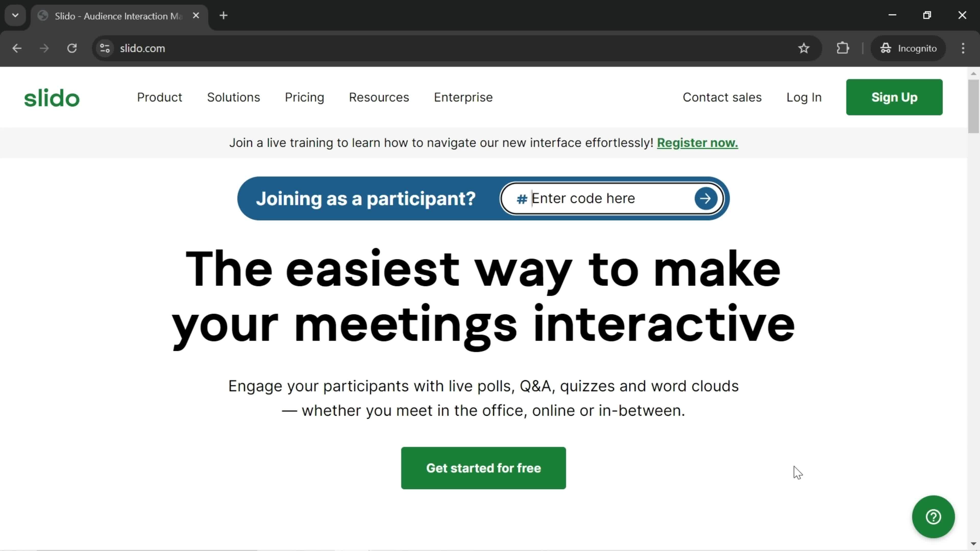Open the Product dropdown menu
Viewport: 980px width, 551px height.
coord(160,97)
